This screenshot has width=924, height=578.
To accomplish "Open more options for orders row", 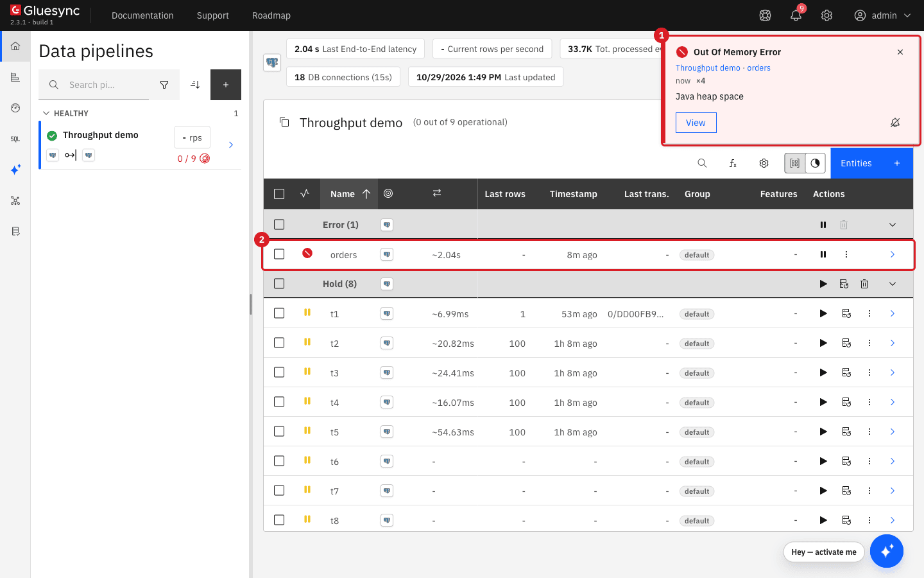I will click(846, 254).
